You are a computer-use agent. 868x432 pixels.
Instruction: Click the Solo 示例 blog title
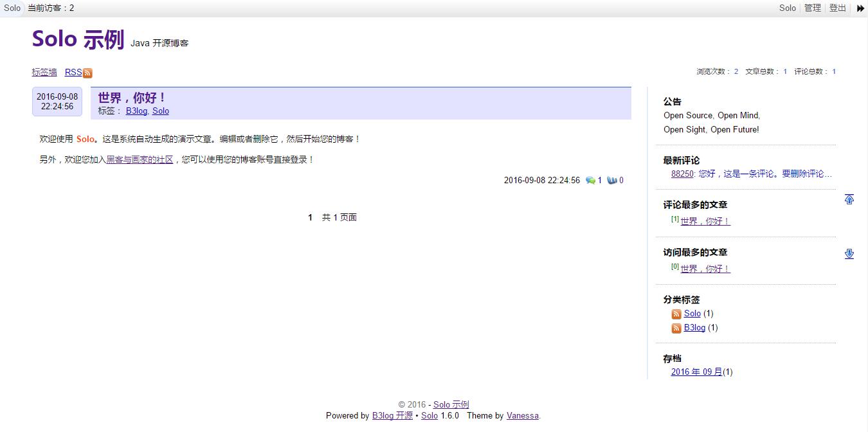point(78,39)
